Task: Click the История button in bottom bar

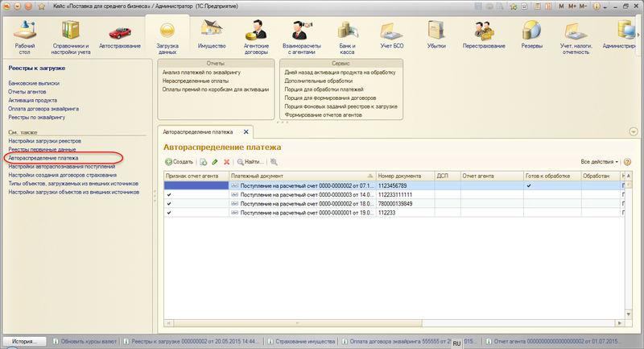Action: pyautogui.click(x=24, y=341)
